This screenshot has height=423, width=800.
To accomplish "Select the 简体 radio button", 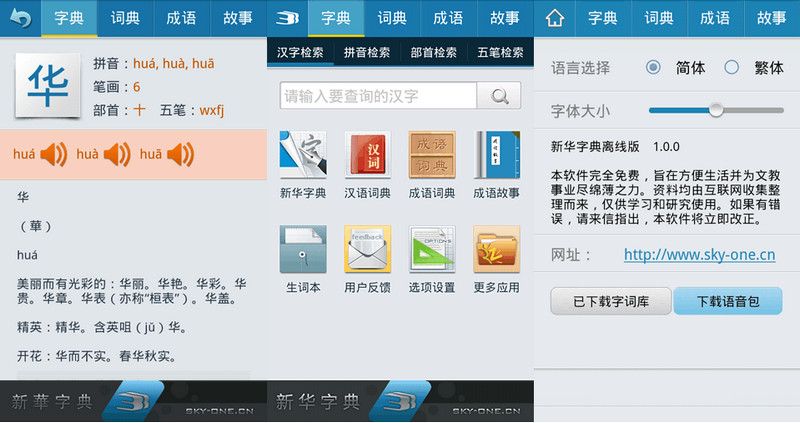I will pyautogui.click(x=653, y=67).
